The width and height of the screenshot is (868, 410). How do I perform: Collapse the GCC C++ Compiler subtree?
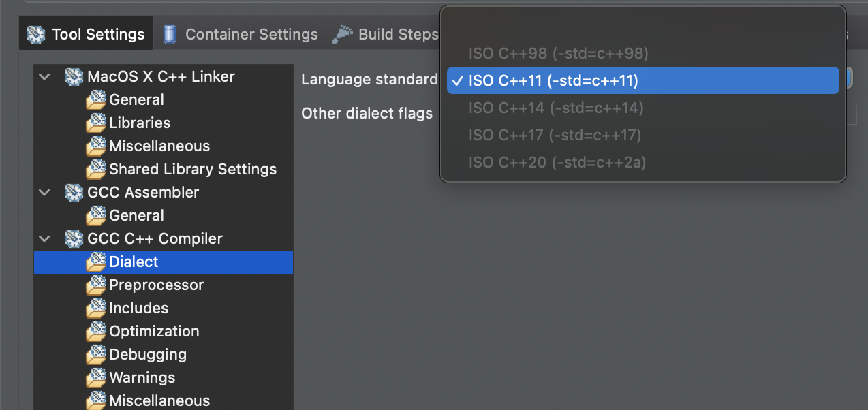44,238
